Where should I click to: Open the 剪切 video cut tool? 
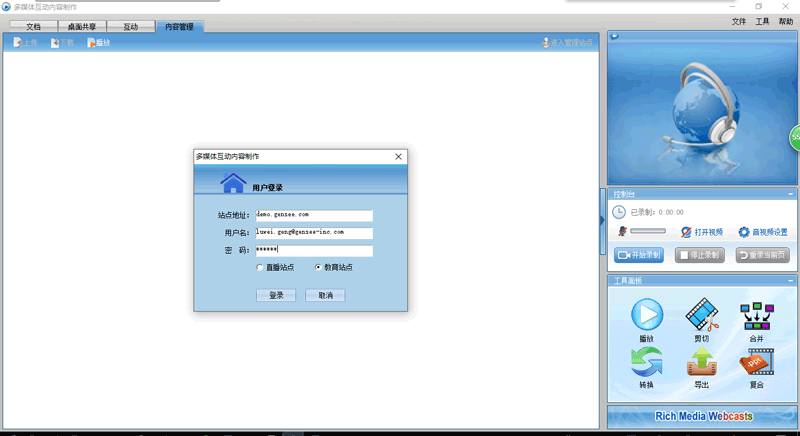702,316
